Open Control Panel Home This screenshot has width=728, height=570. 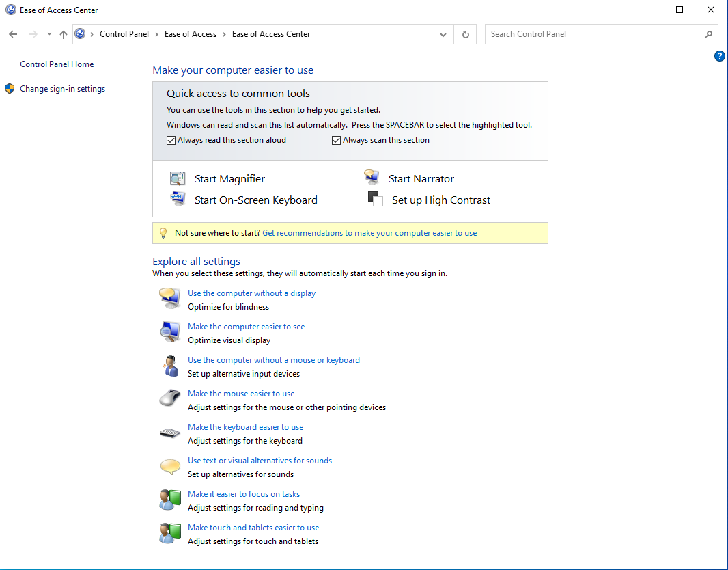click(x=57, y=64)
